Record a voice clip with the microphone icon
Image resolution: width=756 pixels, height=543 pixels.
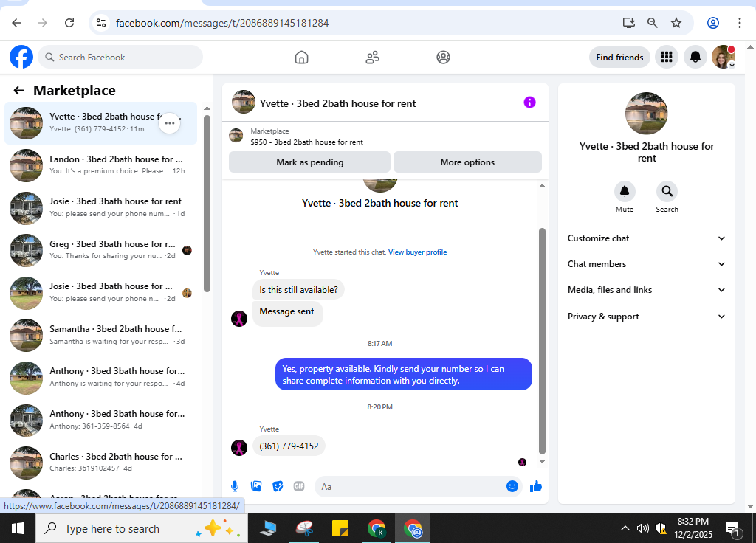click(x=235, y=487)
